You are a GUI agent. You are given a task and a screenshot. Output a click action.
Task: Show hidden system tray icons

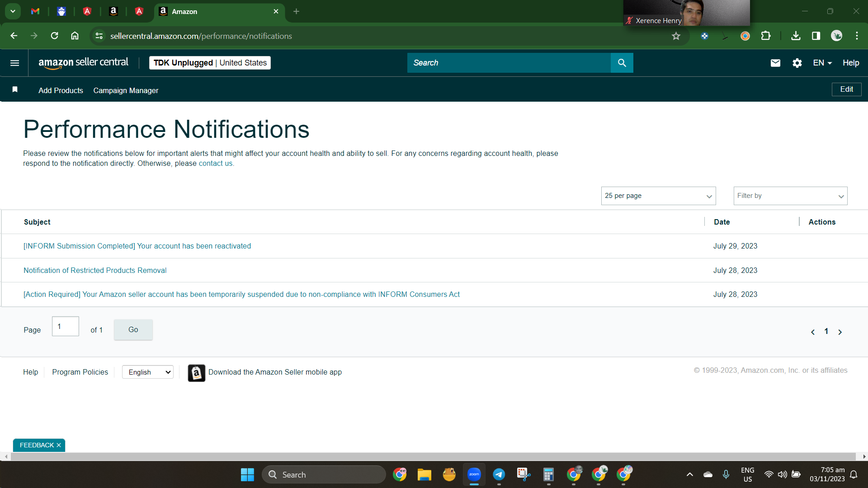coord(689,474)
